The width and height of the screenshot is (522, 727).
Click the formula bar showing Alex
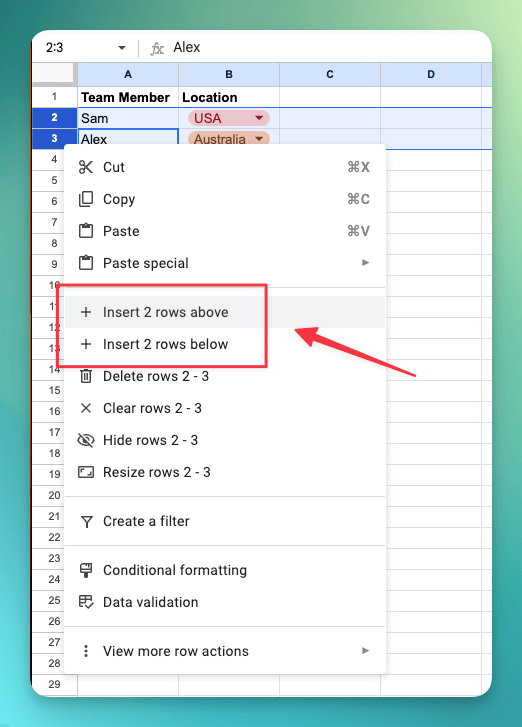click(x=325, y=47)
